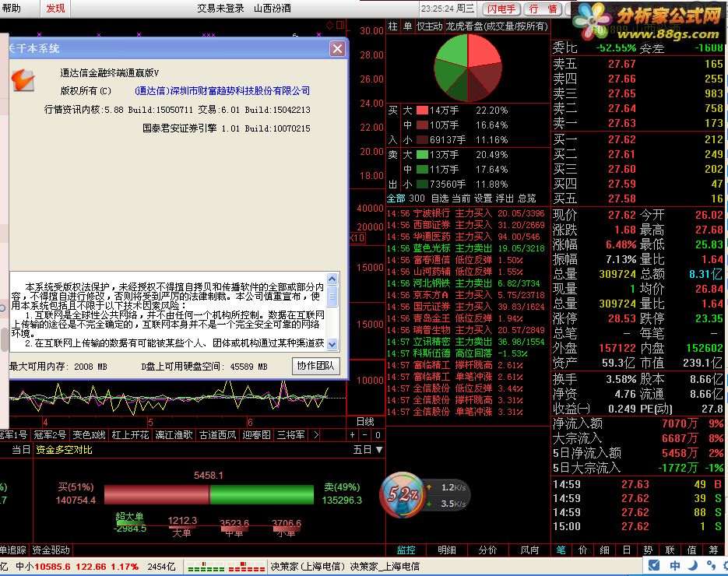Click the diamond icon atop the chart

(x=329, y=25)
